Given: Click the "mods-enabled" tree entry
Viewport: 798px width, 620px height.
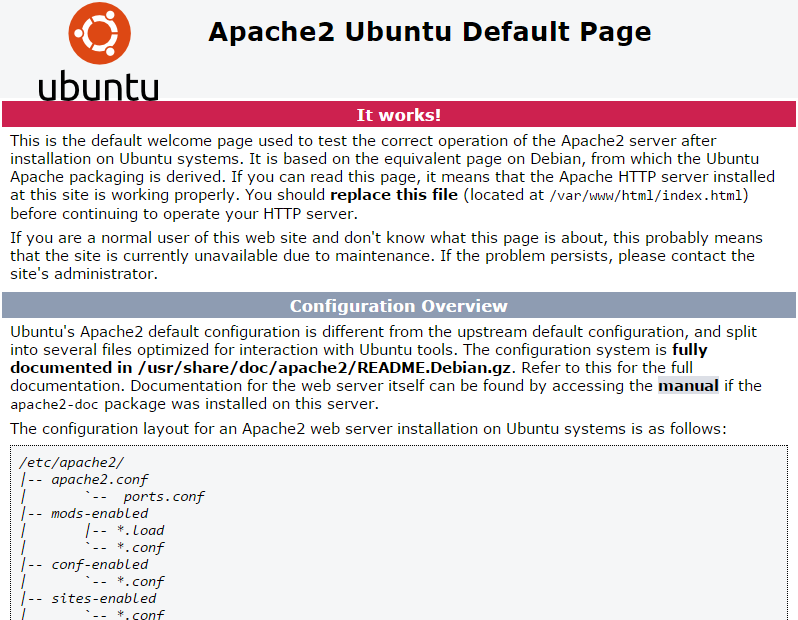Looking at the screenshot, I should 99,513.
